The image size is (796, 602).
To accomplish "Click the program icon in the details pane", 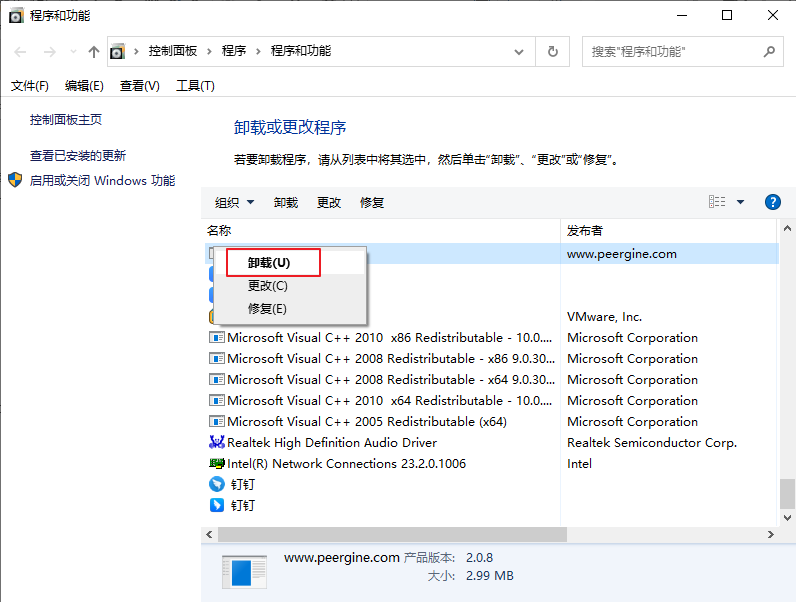I will point(245,572).
